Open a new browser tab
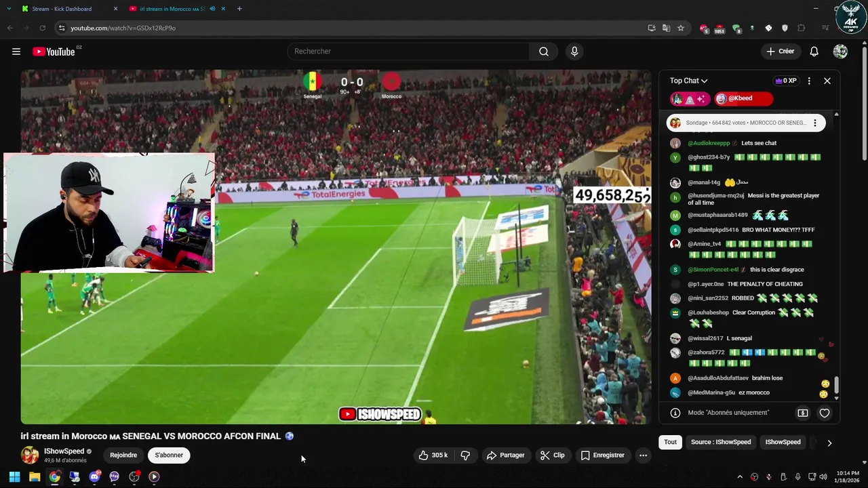Viewport: 868px width, 488px height. [x=239, y=9]
